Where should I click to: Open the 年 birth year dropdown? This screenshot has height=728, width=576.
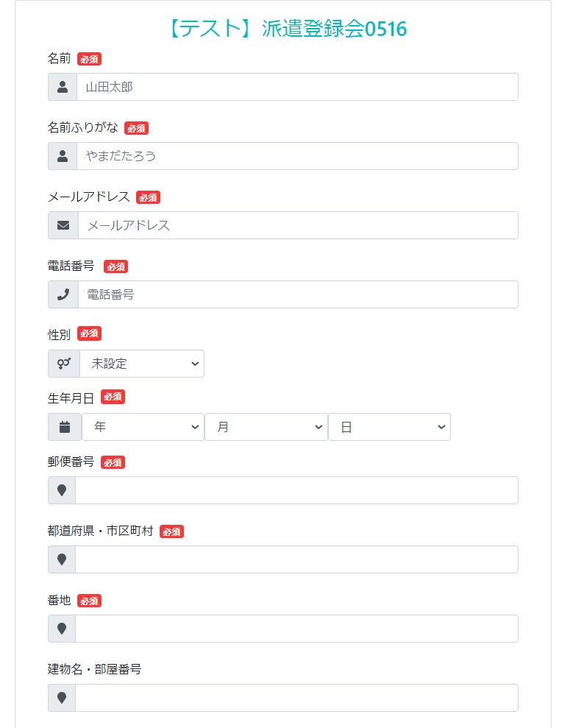143,427
